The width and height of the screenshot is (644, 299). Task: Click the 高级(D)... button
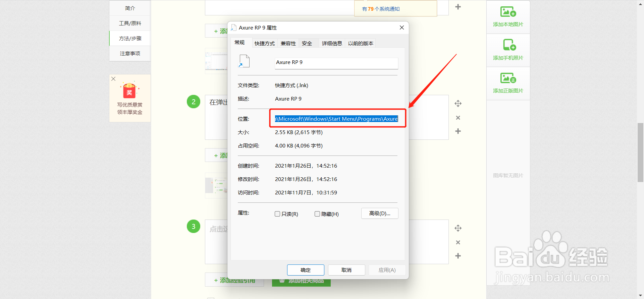tap(380, 214)
